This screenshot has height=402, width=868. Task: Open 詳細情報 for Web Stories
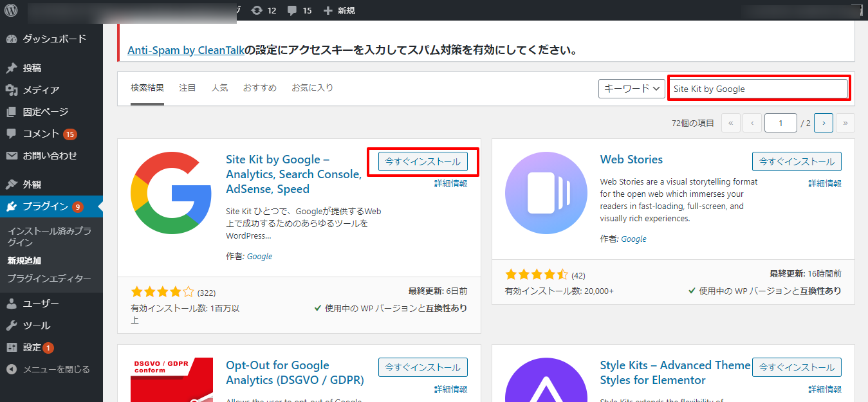[x=825, y=183]
